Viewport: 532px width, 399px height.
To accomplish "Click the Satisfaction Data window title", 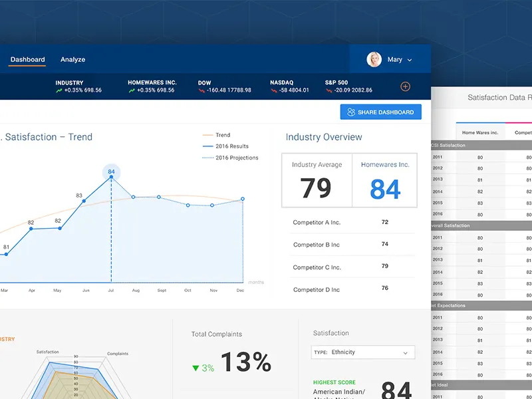I will [x=500, y=98].
